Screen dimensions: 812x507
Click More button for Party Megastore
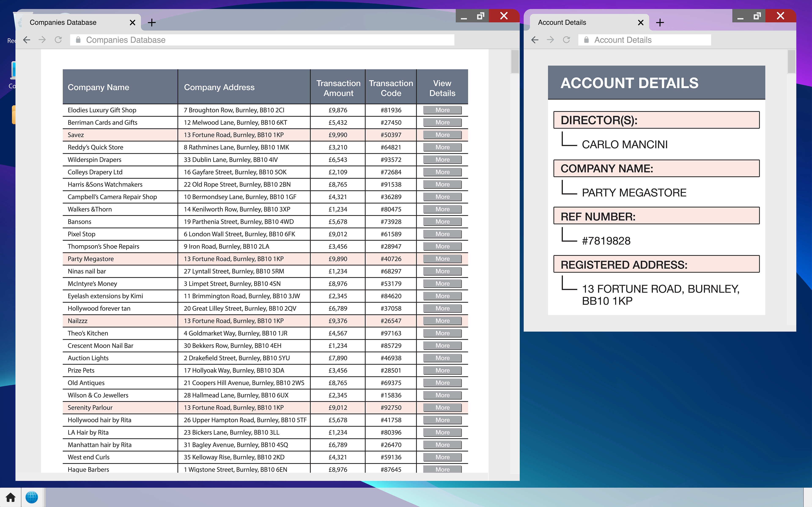(442, 259)
